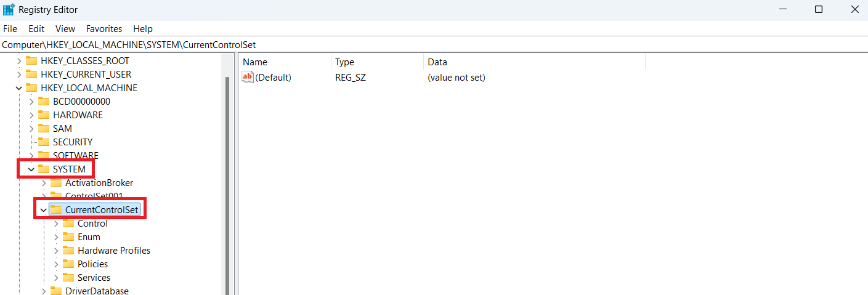The width and height of the screenshot is (868, 295).
Task: Click the HKEY_LOCAL_MACHINE folder icon
Action: click(x=31, y=88)
